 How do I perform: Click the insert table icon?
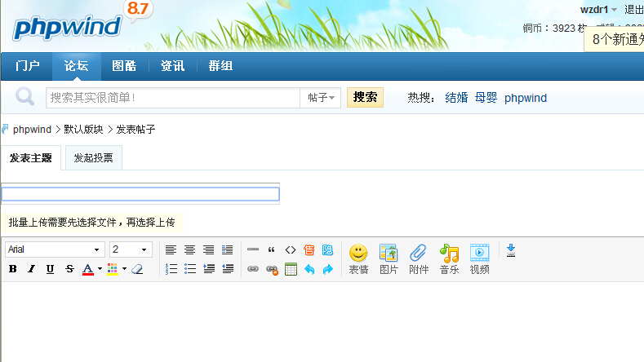(x=291, y=269)
